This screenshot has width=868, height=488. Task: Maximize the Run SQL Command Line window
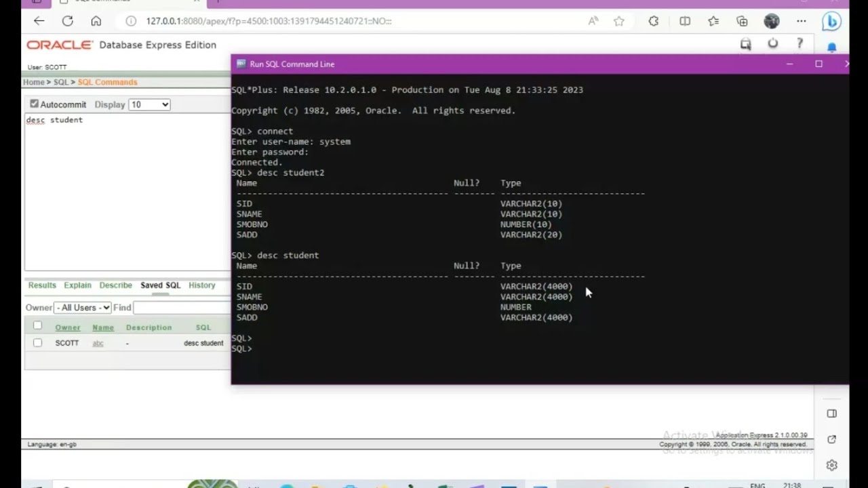coord(818,64)
